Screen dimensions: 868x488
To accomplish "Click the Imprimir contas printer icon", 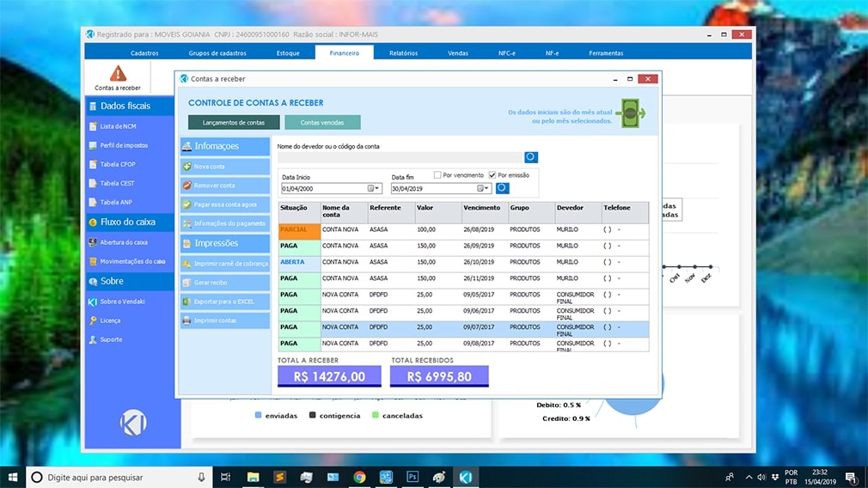I will tap(187, 320).
